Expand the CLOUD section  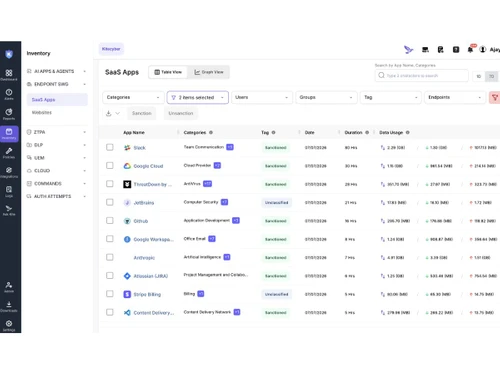click(57, 171)
